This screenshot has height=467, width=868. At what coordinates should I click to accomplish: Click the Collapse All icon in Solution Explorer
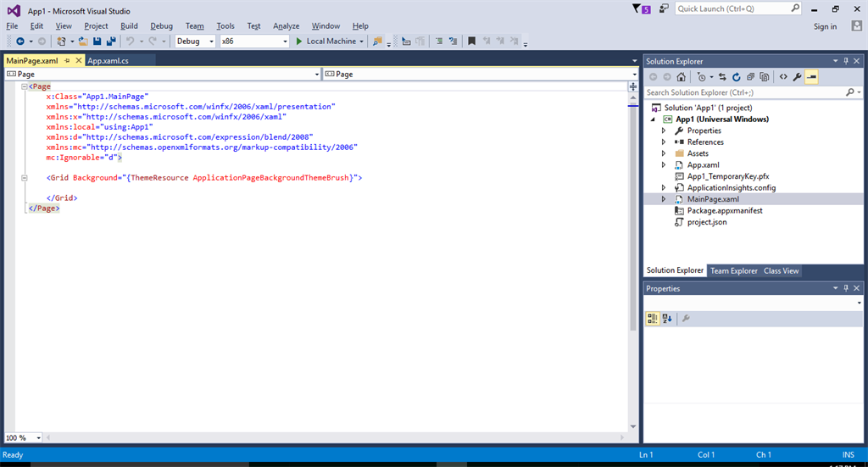[x=750, y=77]
